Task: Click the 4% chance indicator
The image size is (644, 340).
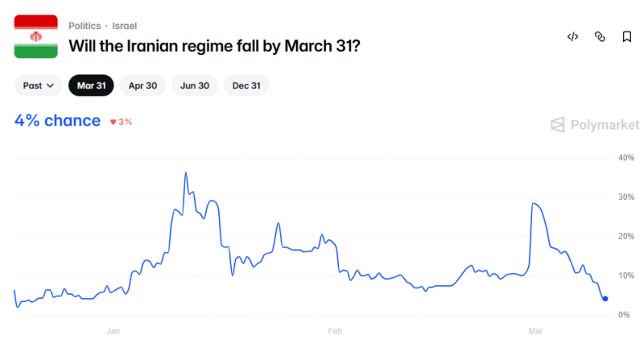Action: (x=57, y=121)
